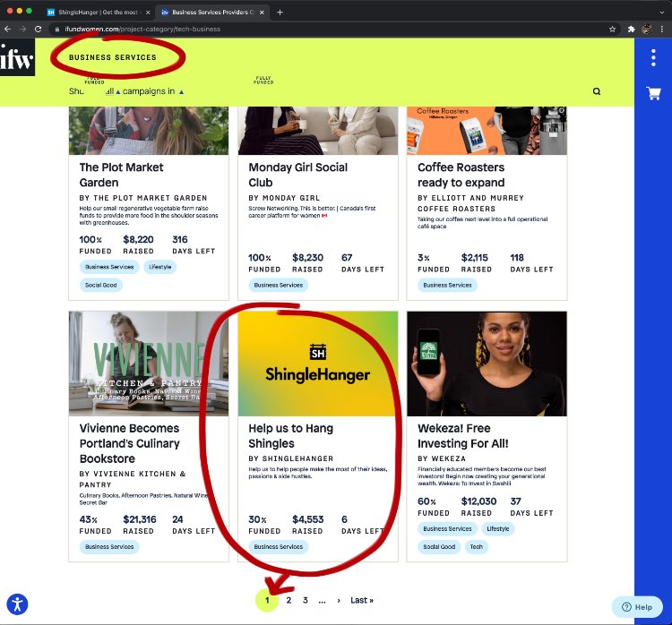Open Help us to Hang Shingles title
This screenshot has width=672, height=625.
point(290,436)
